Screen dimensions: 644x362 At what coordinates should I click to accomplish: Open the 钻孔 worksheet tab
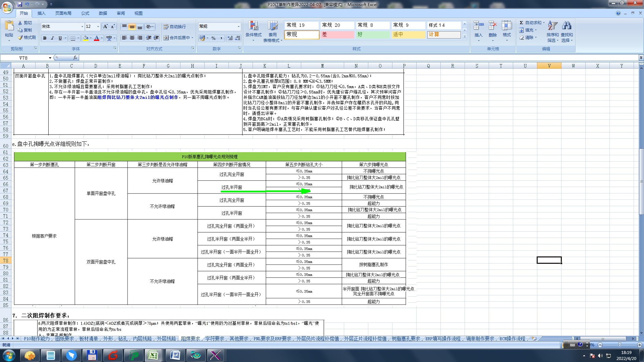(x=123, y=339)
